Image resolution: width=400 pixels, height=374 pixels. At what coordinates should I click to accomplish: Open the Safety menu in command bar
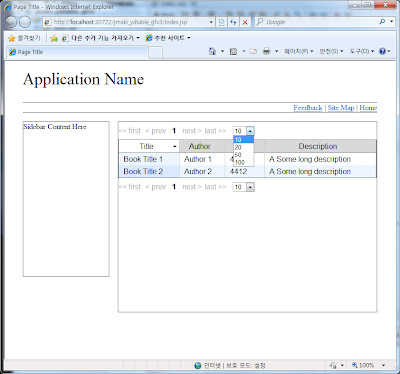331,51
